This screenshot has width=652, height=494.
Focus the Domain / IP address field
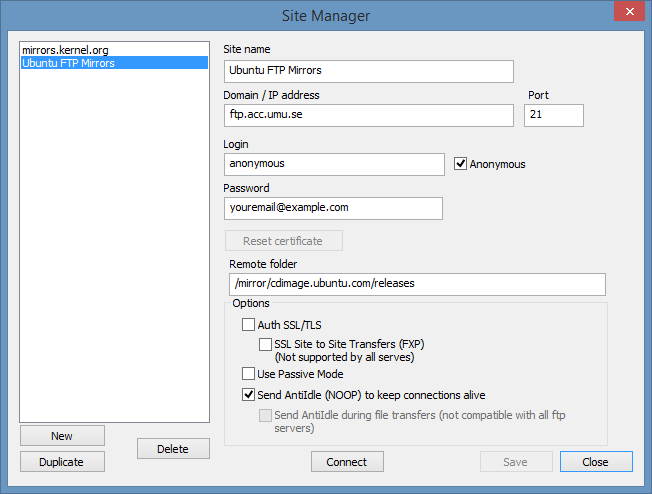tap(368, 115)
